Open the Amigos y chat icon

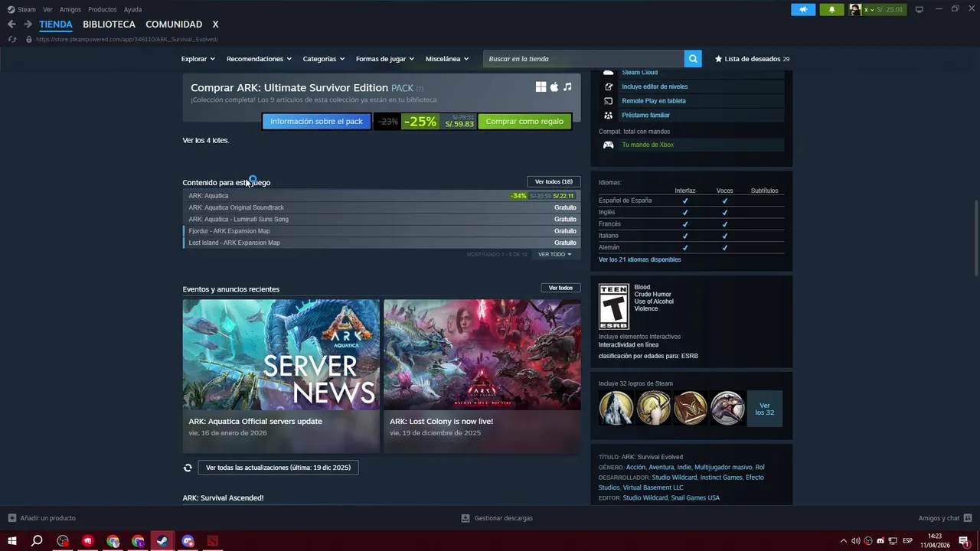968,518
